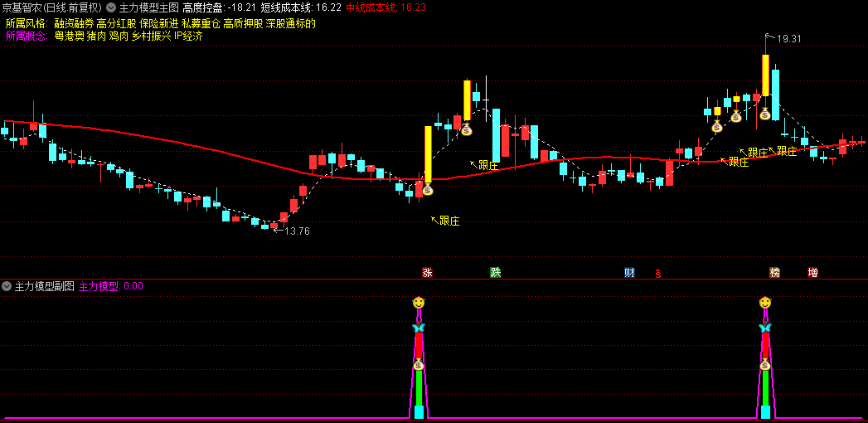Image resolution: width=868 pixels, height=423 pixels.
Task: Select the 猪肉 concept tag
Action: pyautogui.click(x=96, y=36)
